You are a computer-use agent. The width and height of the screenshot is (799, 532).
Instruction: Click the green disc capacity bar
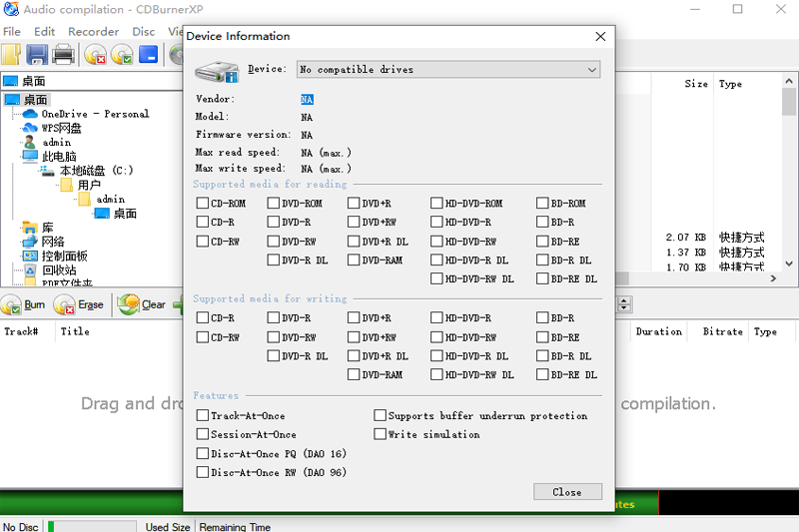92,501
